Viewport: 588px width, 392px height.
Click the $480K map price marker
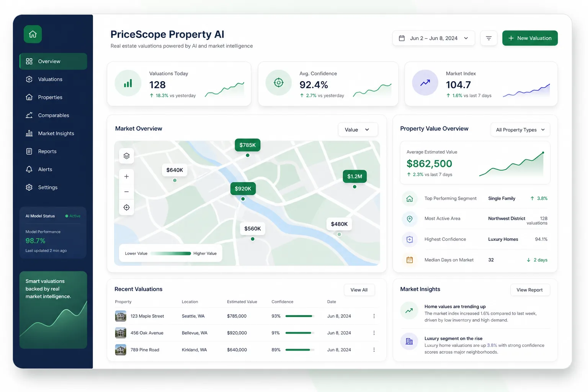[339, 224]
